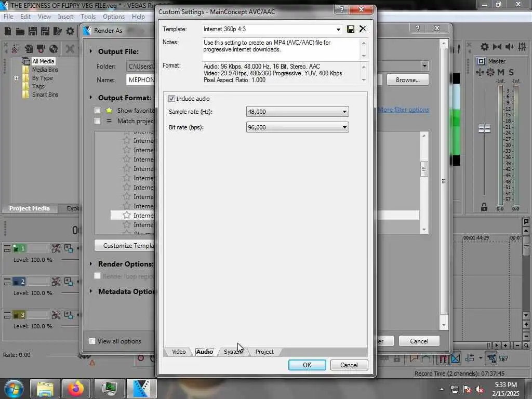Expand the Metadata Options section
The width and height of the screenshot is (532, 399).
point(91,291)
